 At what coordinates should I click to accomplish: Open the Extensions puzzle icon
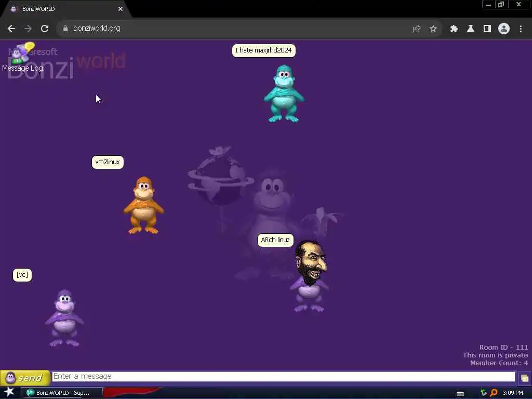click(454, 29)
